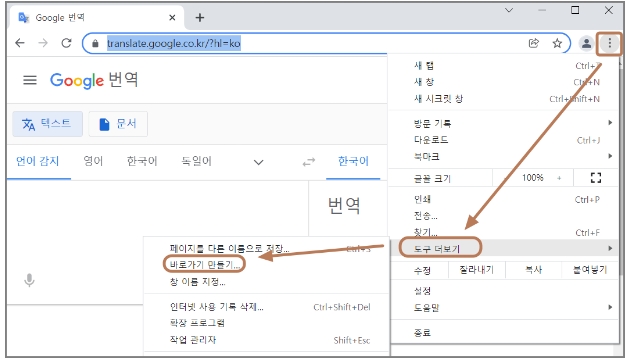The height and width of the screenshot is (360, 628).
Task: Select 인터넷 사용 기록 삭제...
Action: point(266,307)
